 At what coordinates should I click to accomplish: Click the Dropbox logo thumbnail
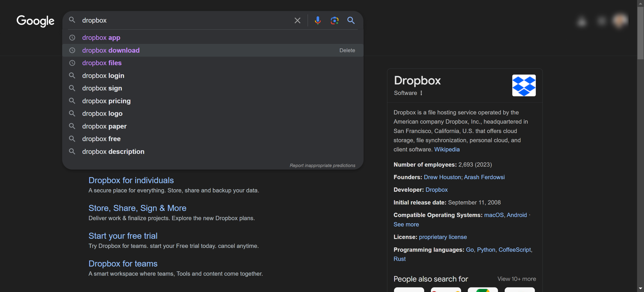pos(524,85)
